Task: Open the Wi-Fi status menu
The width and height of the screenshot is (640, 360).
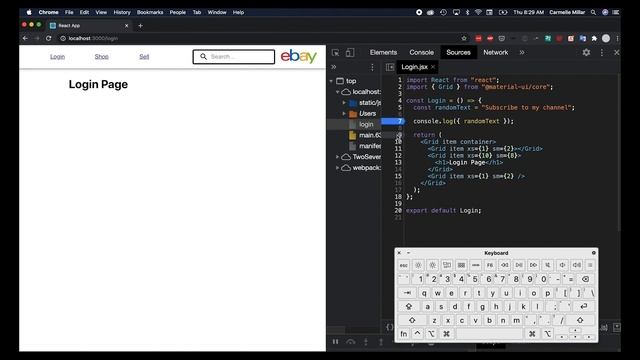Action: click(x=478, y=12)
